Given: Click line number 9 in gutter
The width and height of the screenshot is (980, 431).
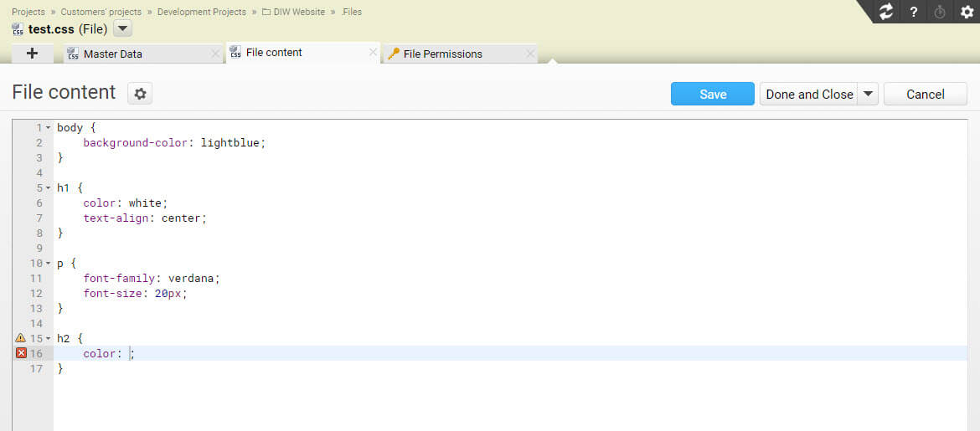Looking at the screenshot, I should [x=39, y=248].
